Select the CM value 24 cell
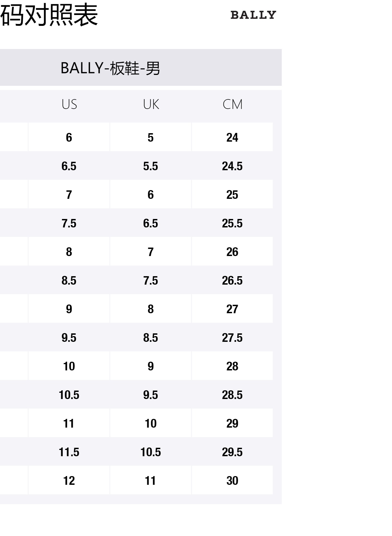This screenshot has width=392, height=536. click(x=232, y=137)
